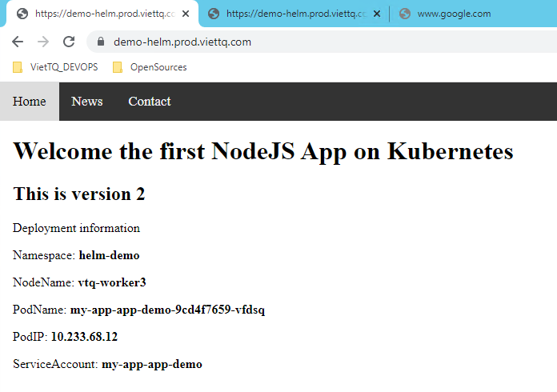Select the first demo-helm tab
Viewport: 557px width, 392px height.
tap(100, 14)
